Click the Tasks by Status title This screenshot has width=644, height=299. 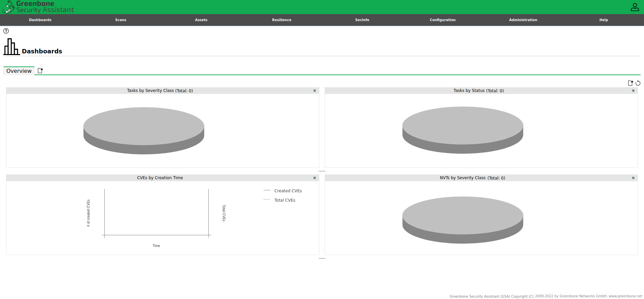478,91
